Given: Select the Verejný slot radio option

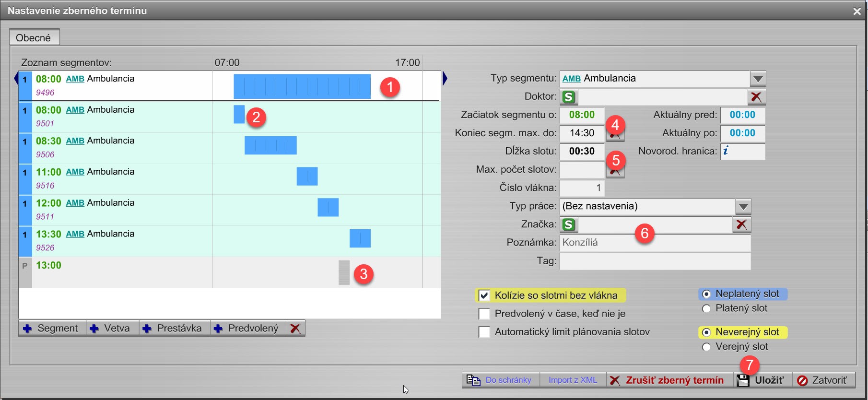Looking at the screenshot, I should click(x=706, y=347).
